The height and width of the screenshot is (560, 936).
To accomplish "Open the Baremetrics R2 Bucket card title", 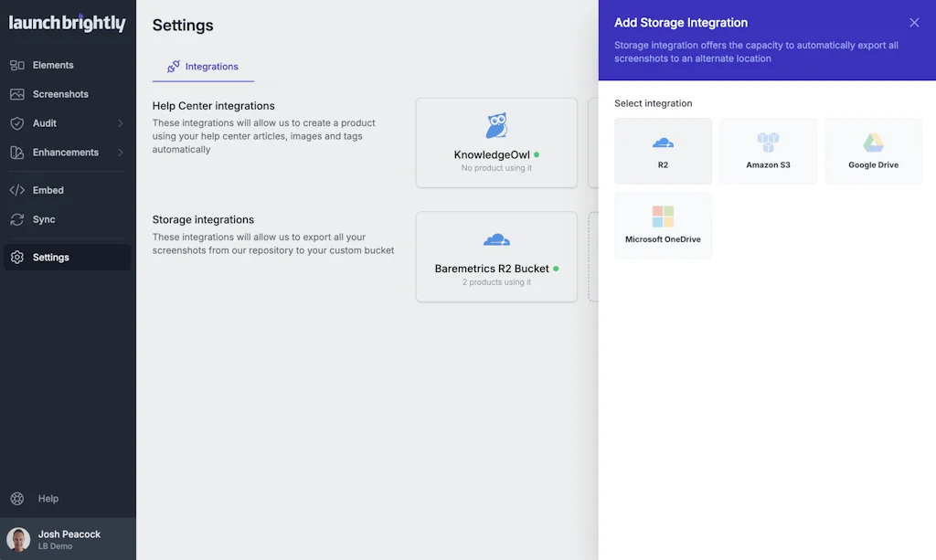I will coord(492,269).
